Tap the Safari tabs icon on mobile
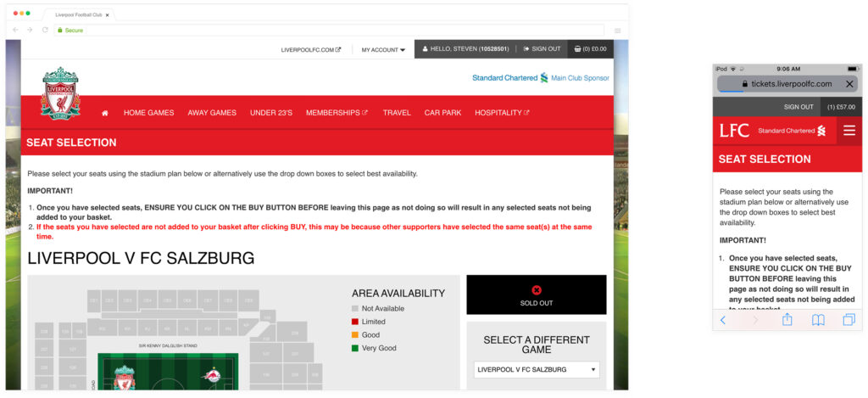Screen dimensions: 868x398 point(849,320)
